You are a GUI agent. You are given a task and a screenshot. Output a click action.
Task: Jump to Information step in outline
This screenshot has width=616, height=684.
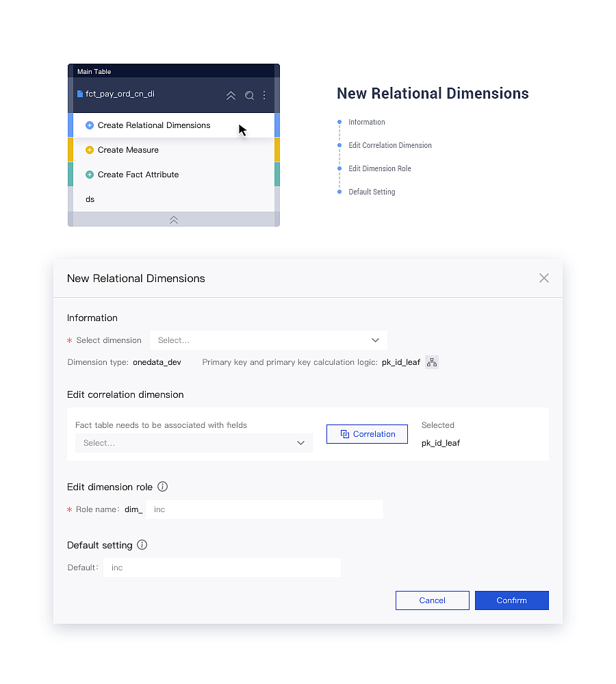pos(367,122)
